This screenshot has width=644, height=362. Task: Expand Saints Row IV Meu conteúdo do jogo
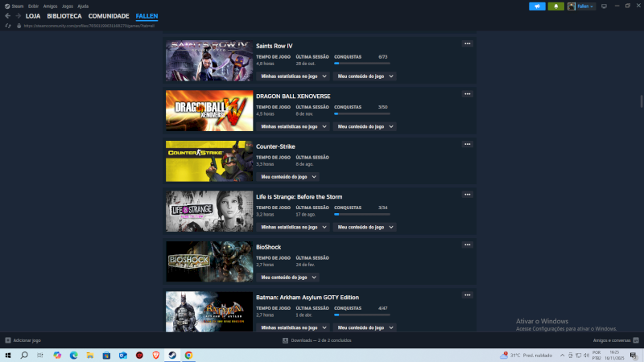365,76
